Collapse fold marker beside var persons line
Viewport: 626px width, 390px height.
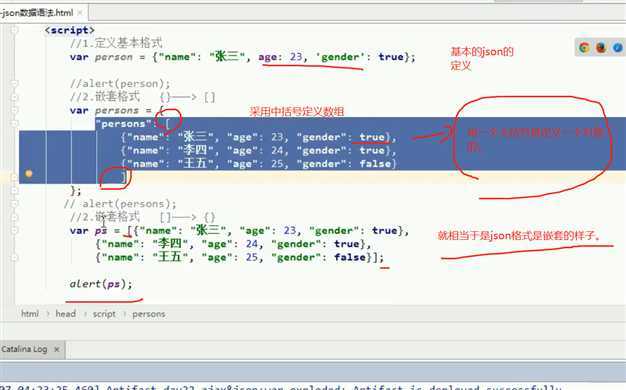(x=15, y=110)
